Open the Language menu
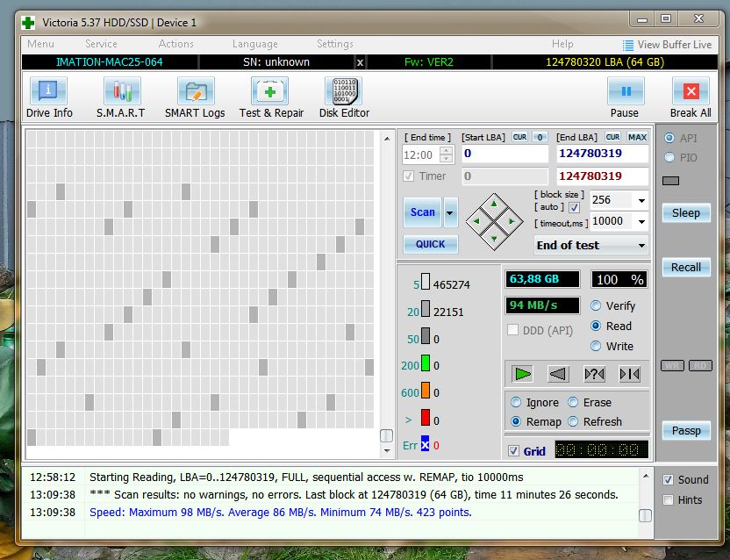The height and width of the screenshot is (560, 730). pos(255,44)
